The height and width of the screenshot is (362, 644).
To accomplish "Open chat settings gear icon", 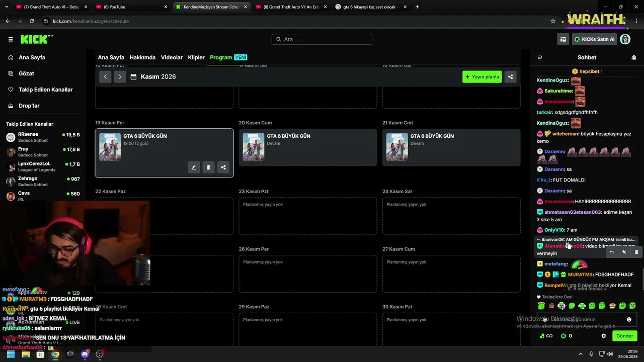I will pyautogui.click(x=604, y=336).
